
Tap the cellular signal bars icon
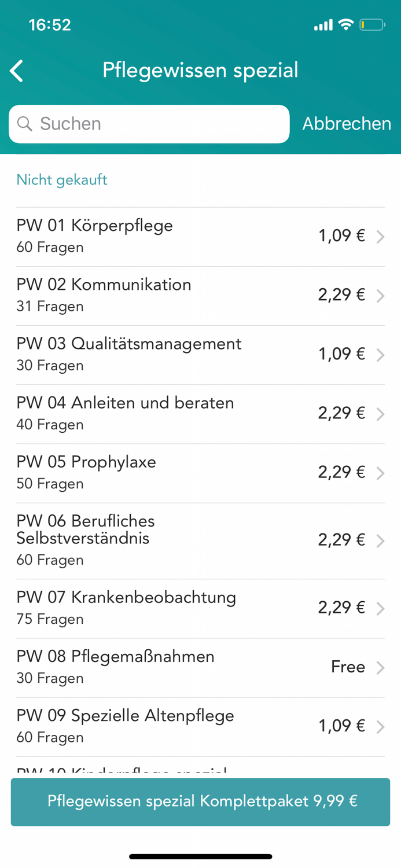(x=323, y=25)
